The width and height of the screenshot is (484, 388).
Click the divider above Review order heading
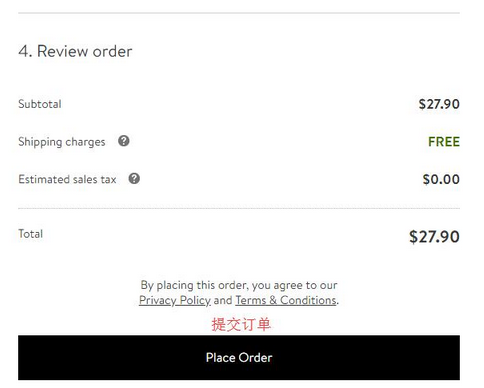(239, 13)
